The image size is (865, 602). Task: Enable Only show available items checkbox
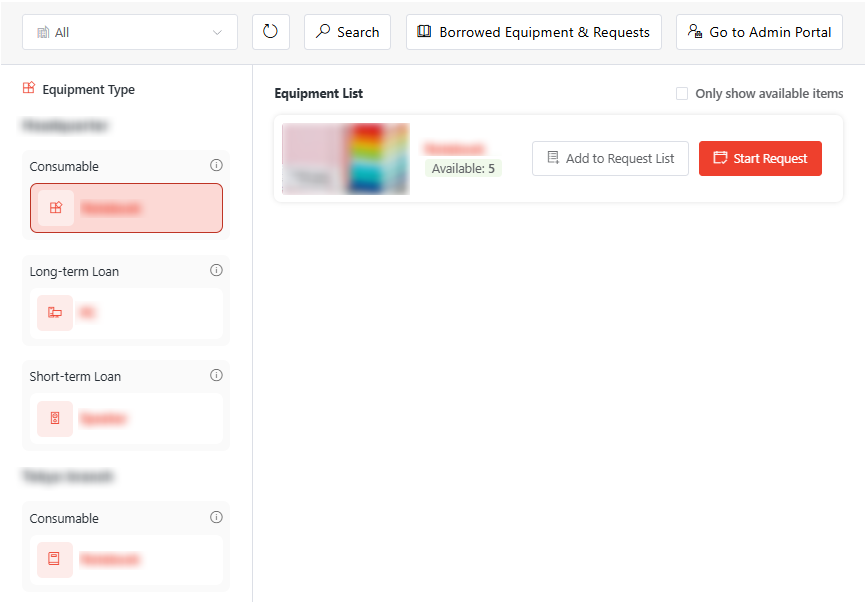pyautogui.click(x=682, y=94)
